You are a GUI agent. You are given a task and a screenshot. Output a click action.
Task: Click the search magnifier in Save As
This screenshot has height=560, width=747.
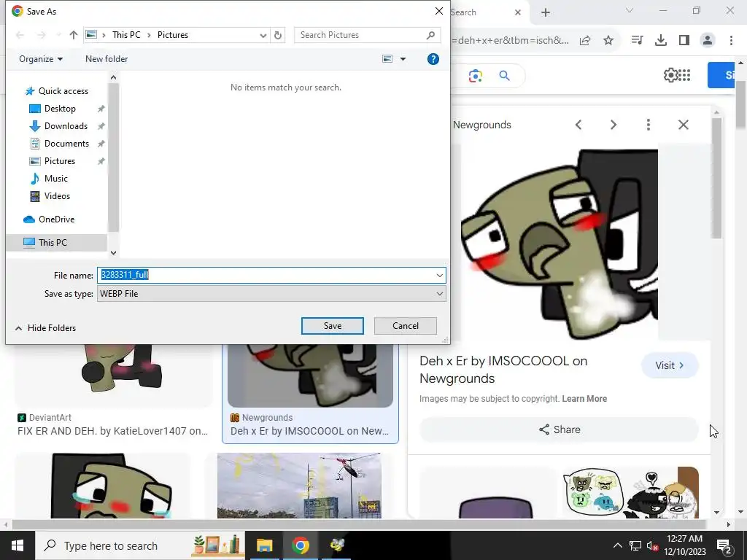pyautogui.click(x=430, y=35)
